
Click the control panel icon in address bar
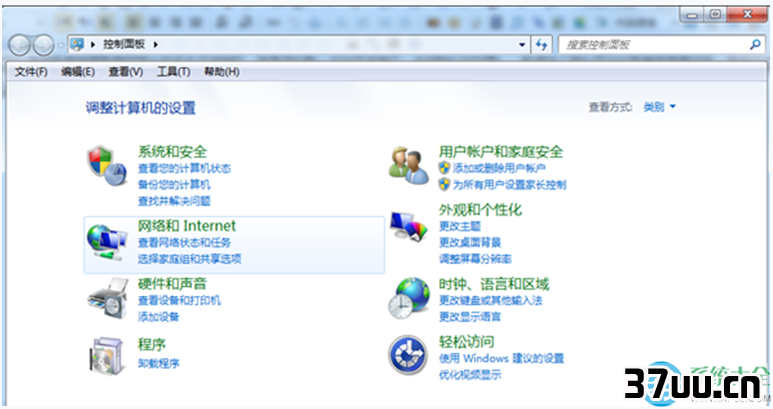tap(77, 44)
